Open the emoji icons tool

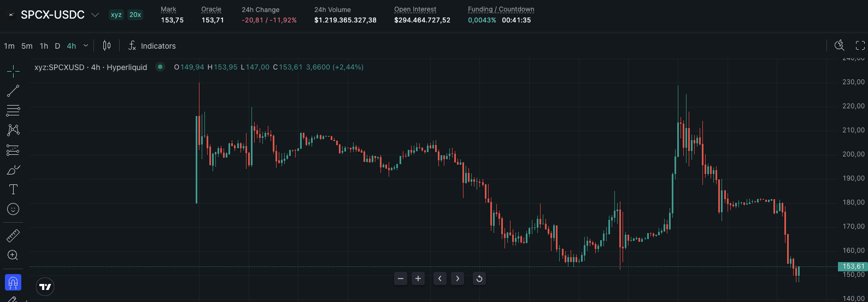click(x=13, y=209)
